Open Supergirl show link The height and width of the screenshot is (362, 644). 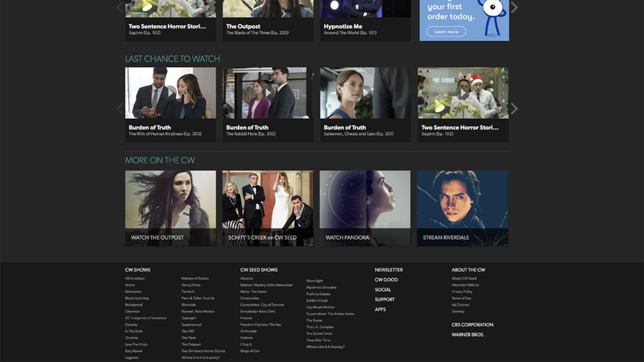pyautogui.click(x=189, y=318)
